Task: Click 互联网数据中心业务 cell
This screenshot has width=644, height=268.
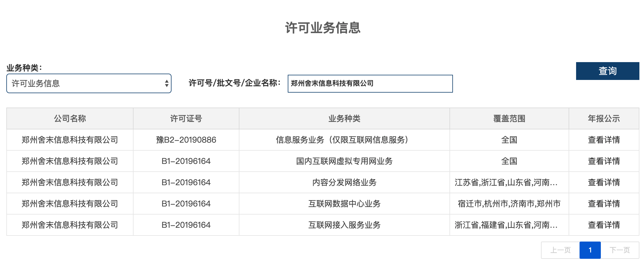Action: 344,204
